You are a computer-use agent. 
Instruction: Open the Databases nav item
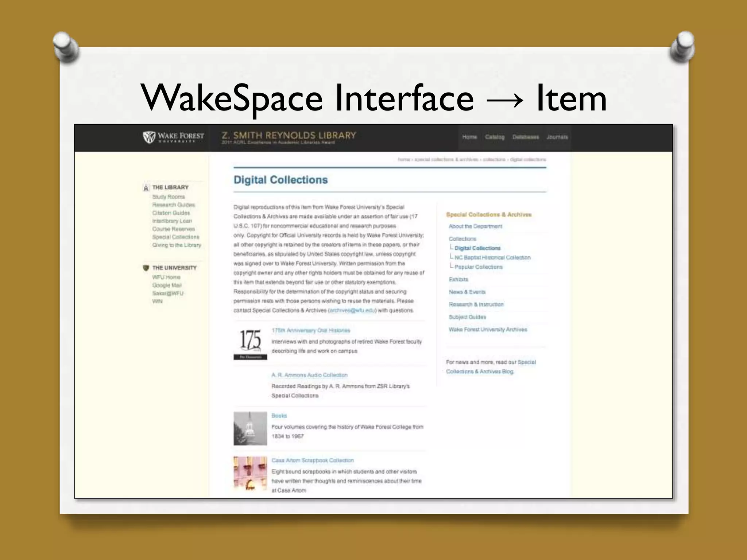(x=526, y=137)
